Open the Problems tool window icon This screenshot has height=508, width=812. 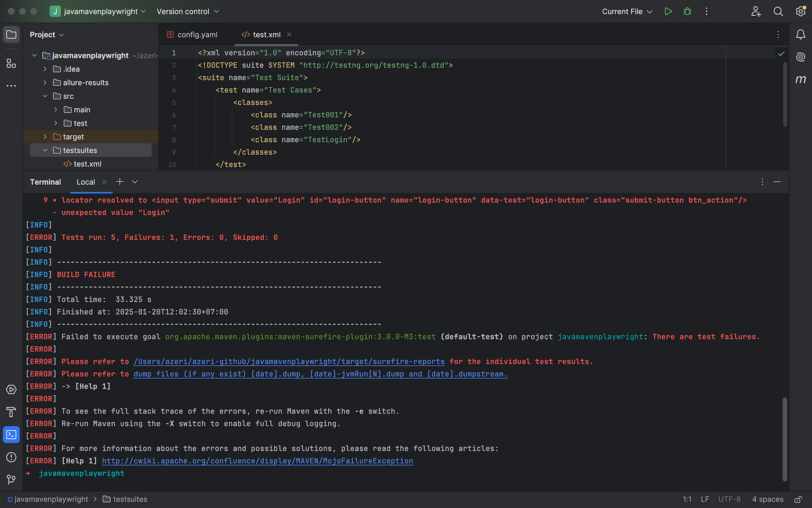(11, 457)
